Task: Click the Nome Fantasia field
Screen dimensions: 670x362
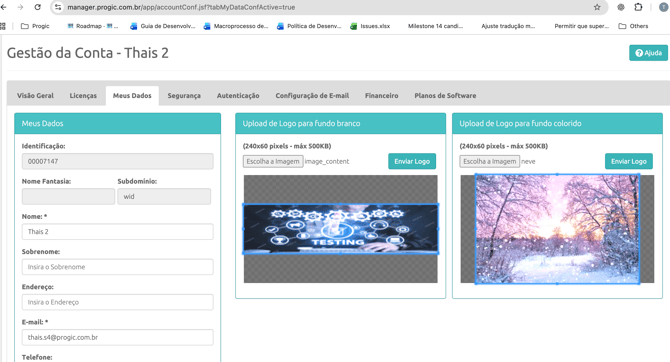Action: click(68, 197)
